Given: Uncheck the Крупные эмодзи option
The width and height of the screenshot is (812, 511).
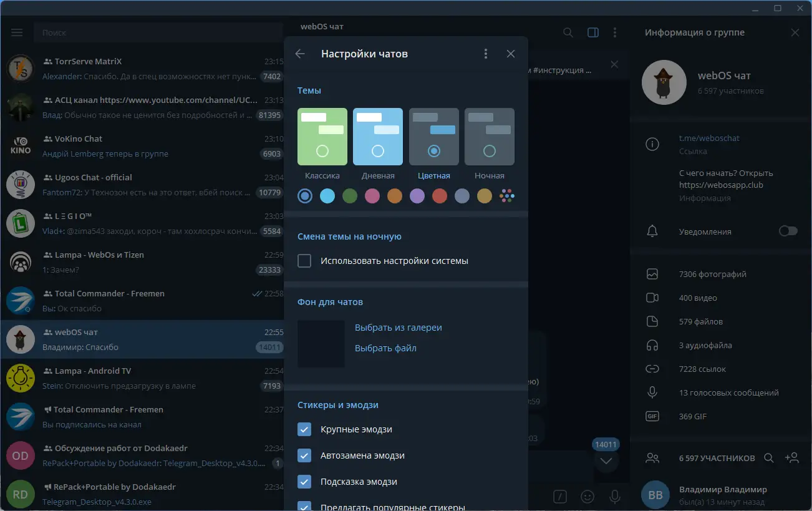Looking at the screenshot, I should [304, 429].
